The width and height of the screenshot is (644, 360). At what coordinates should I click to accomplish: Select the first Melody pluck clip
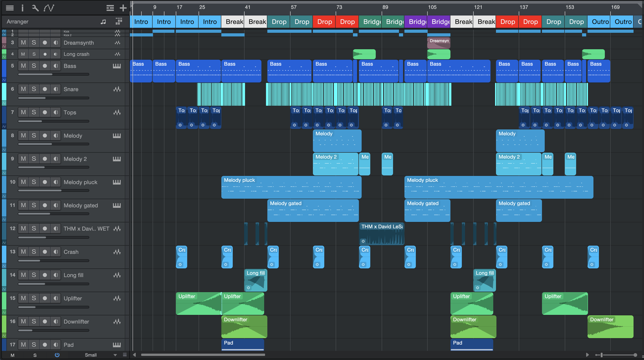(x=291, y=187)
